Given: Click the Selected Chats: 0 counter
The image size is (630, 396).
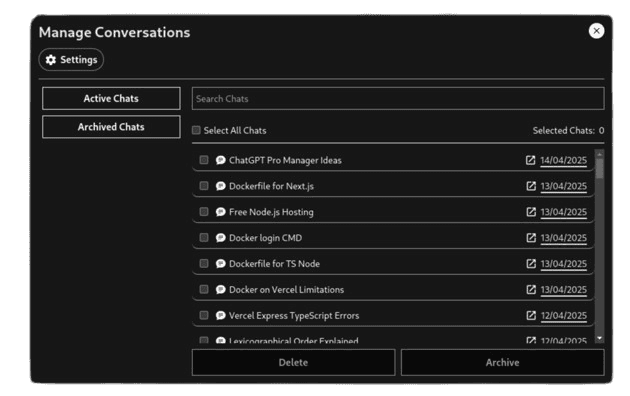Looking at the screenshot, I should 568,131.
